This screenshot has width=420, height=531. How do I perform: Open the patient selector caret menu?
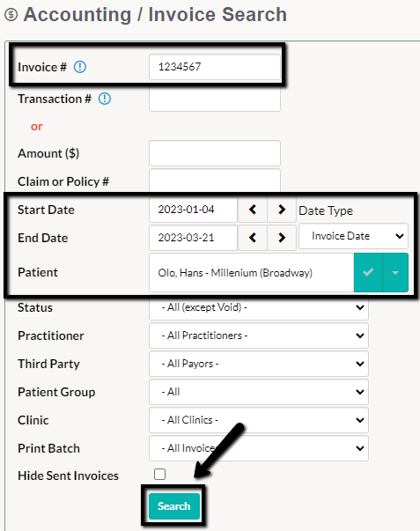[x=395, y=272]
